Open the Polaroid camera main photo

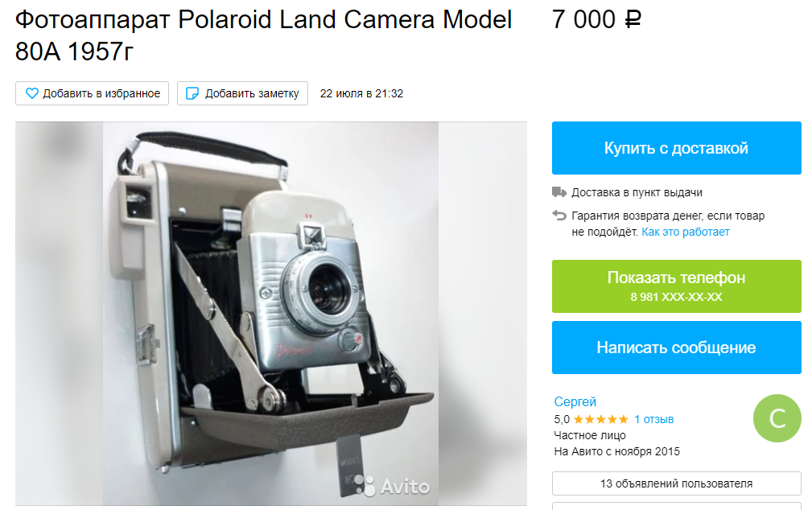270,314
